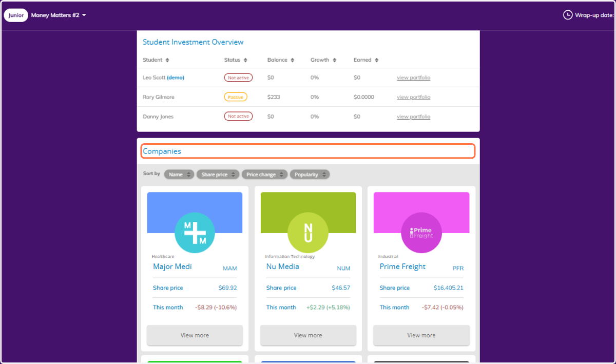
Task: Click the -$8.29 (-10.6%) monthly change
Action: point(216,308)
